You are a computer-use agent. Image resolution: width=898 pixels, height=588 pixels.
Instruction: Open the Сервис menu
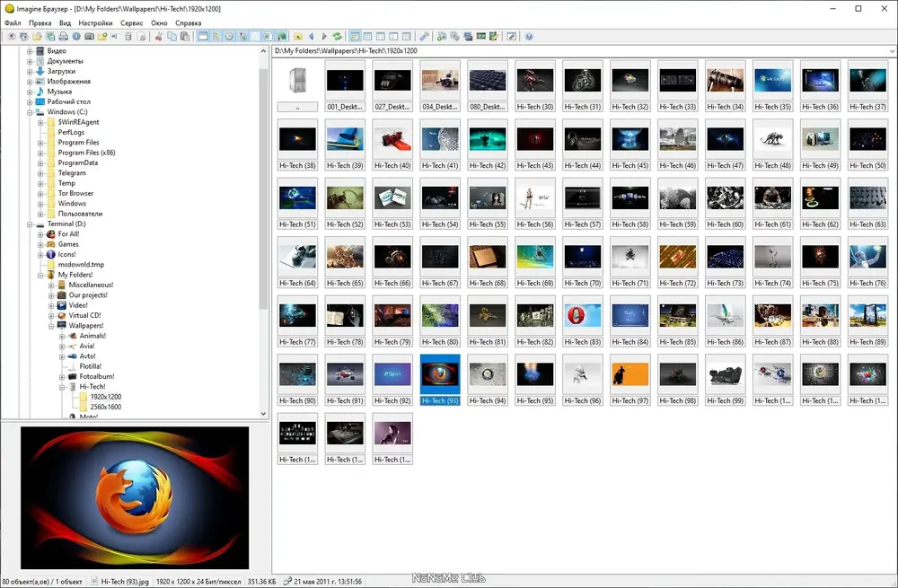pos(132,23)
